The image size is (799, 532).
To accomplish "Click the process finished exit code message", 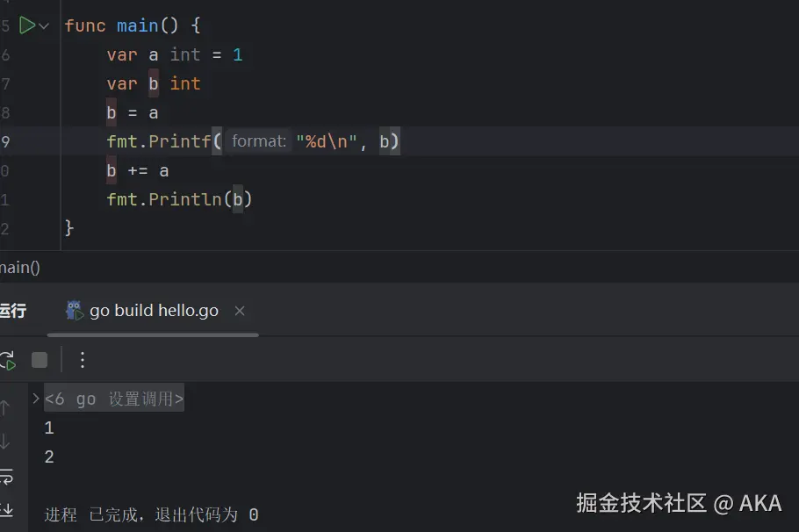I will (x=151, y=514).
